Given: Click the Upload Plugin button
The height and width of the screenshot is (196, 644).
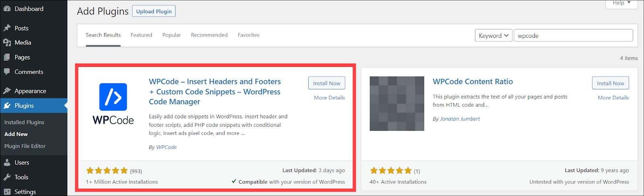Looking at the screenshot, I should click(154, 11).
